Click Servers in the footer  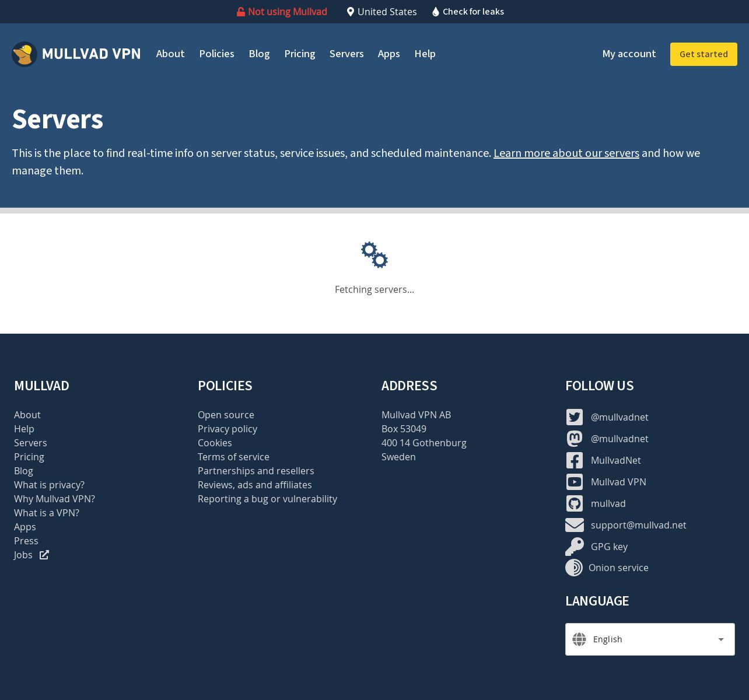30,443
